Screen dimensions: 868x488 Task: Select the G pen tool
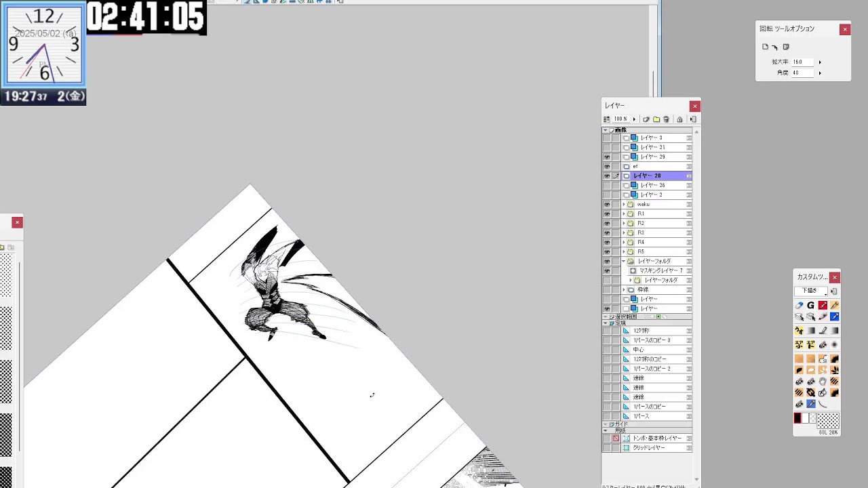click(x=810, y=306)
